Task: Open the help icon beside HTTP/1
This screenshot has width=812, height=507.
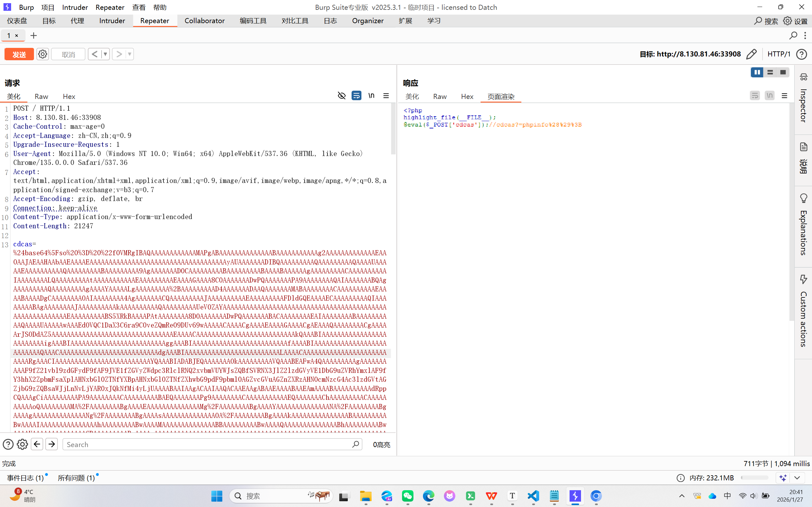Action: [x=801, y=54]
